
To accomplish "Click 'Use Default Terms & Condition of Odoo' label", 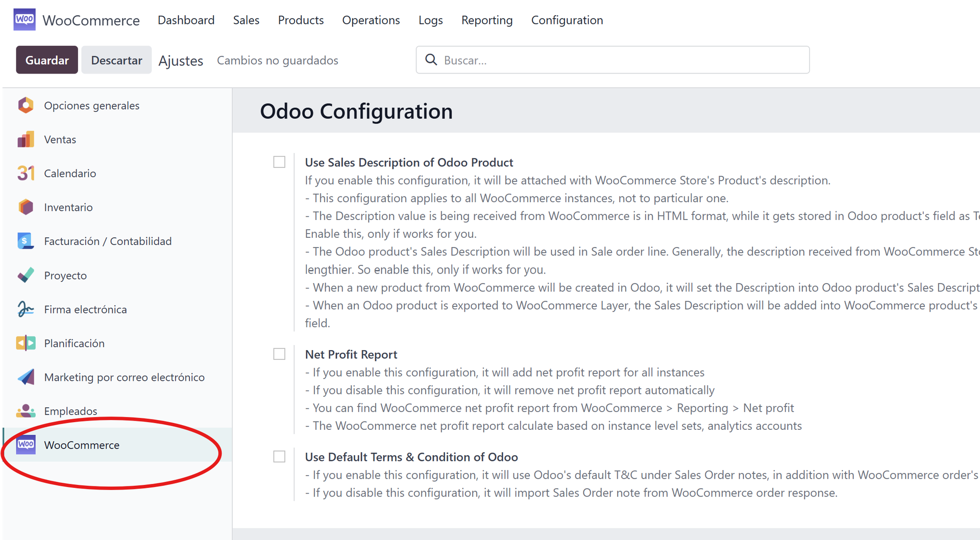I will click(411, 457).
